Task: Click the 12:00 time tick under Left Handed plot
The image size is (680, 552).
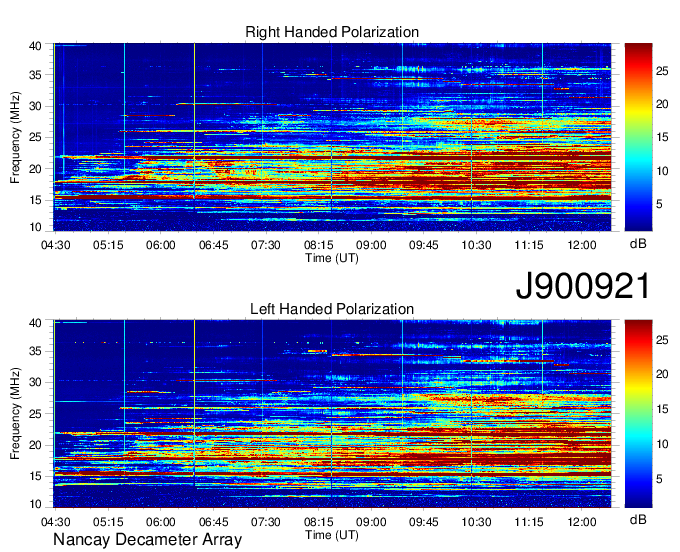Action: pyautogui.click(x=582, y=522)
